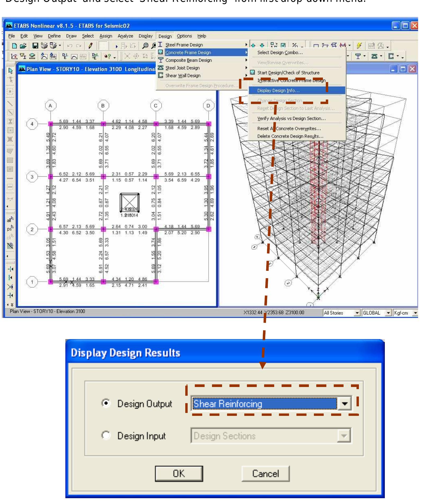
Task: Click the magnifier rubber-band zoom icon
Action: coord(145,46)
